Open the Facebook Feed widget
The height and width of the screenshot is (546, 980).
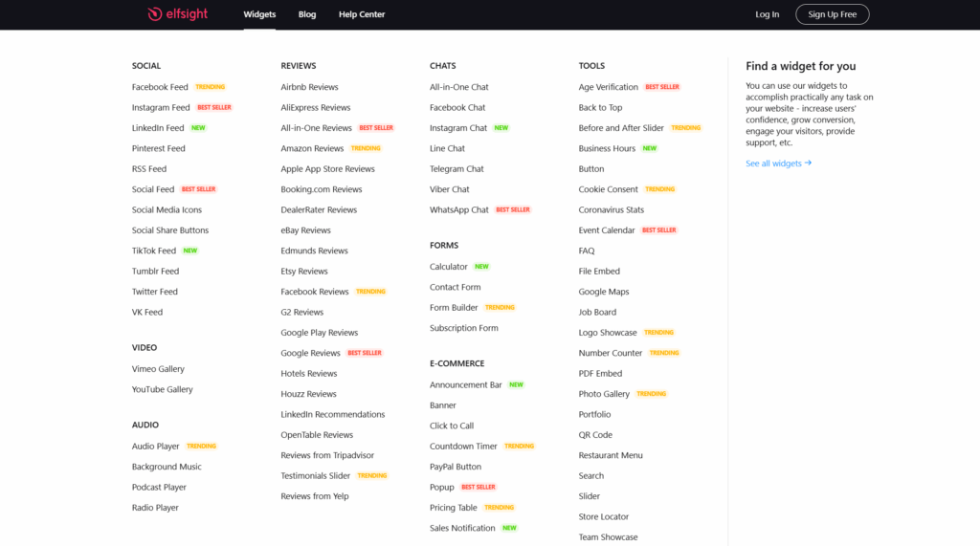[160, 87]
